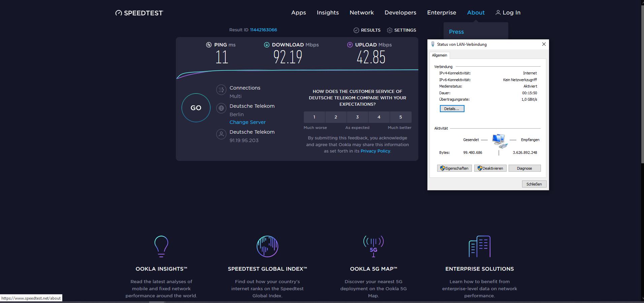
Task: Click the Dauer value 00:15:50
Action: click(529, 93)
